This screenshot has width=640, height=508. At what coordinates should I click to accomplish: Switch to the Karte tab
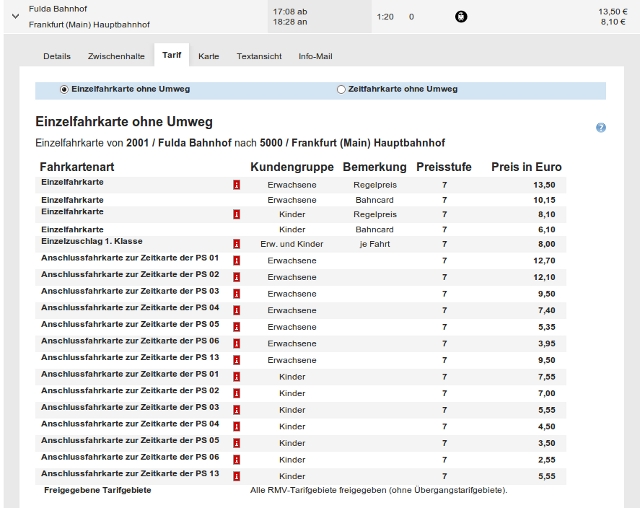pos(208,56)
